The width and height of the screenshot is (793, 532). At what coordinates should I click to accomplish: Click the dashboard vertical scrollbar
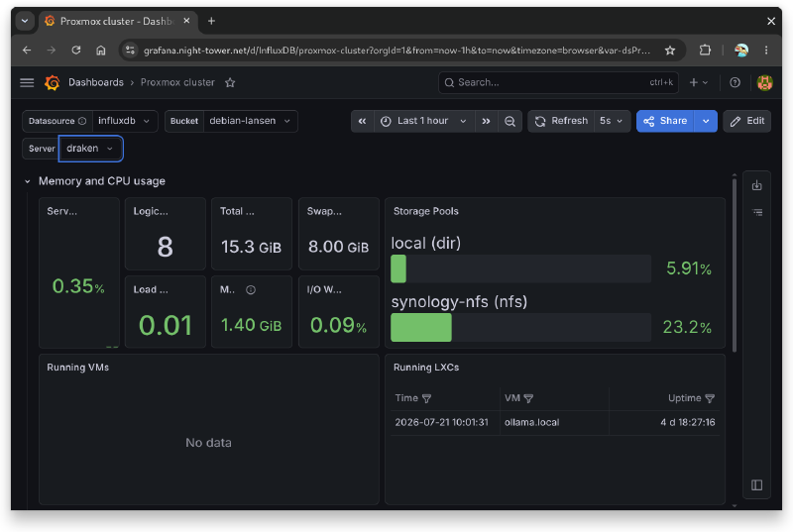tap(735, 264)
